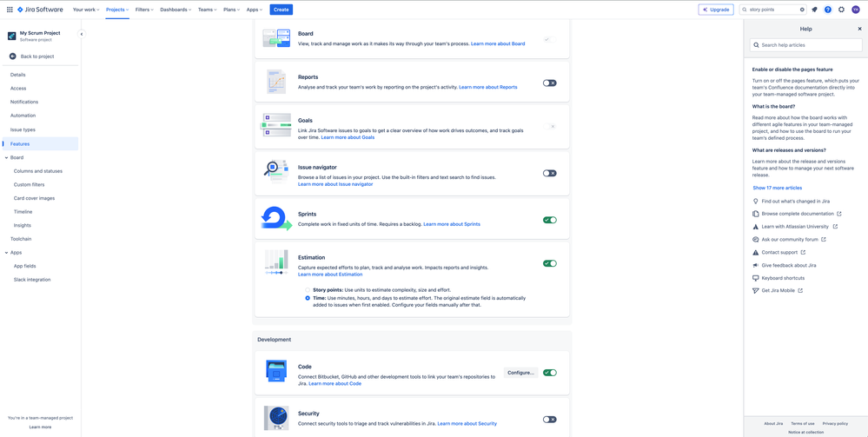Click the Upgrade button
The image size is (868, 437).
click(x=716, y=10)
